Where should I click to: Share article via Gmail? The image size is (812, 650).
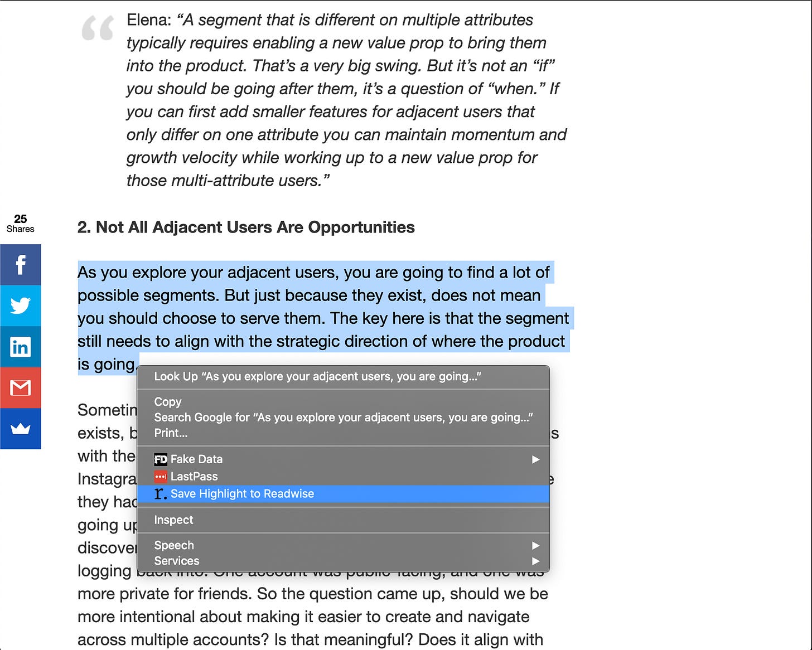(20, 387)
